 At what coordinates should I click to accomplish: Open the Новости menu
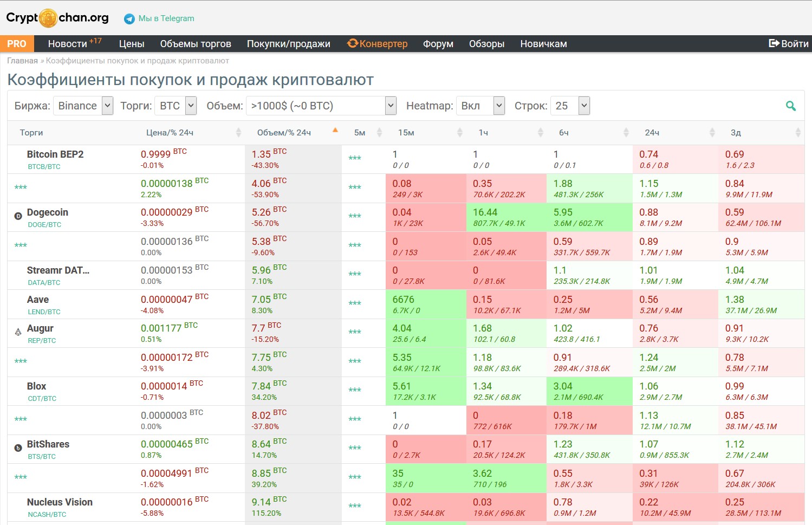point(68,44)
